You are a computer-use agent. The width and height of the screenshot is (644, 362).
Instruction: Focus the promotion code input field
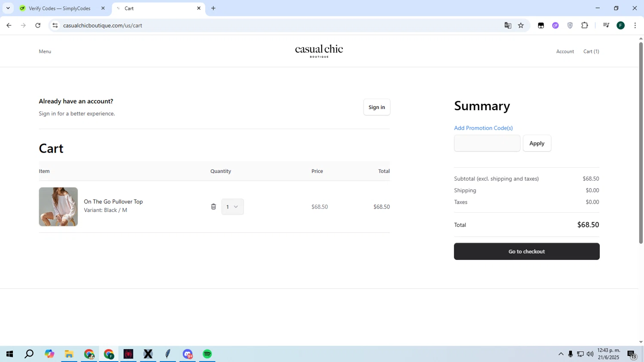[487, 143]
